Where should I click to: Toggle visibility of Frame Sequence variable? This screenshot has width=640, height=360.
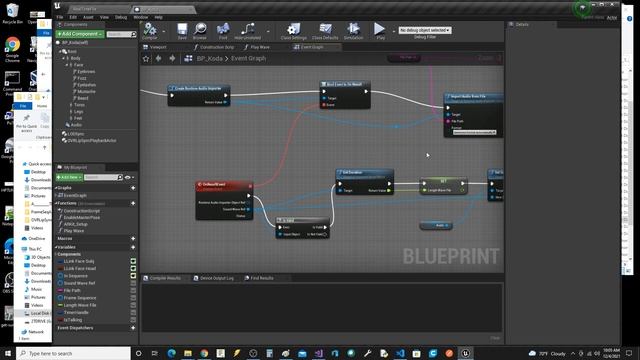tap(133, 298)
